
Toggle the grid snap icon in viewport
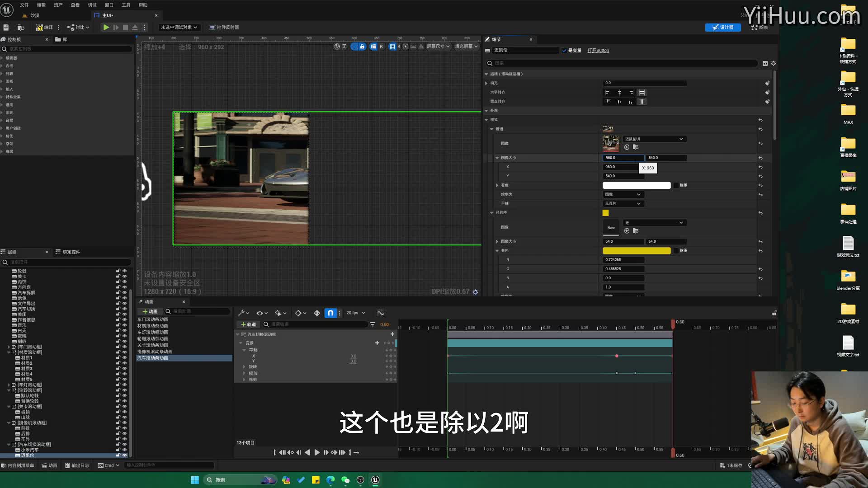392,47
